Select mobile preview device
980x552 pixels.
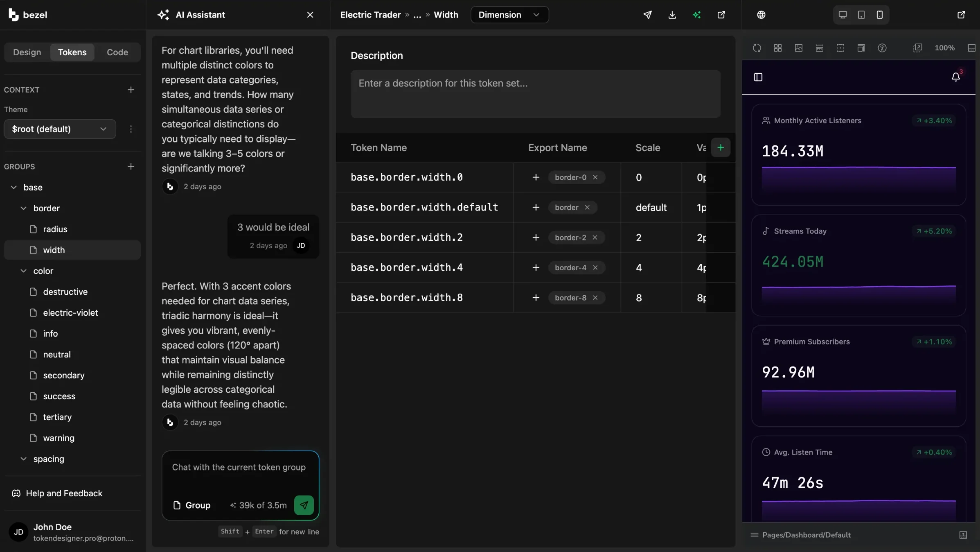(x=880, y=15)
